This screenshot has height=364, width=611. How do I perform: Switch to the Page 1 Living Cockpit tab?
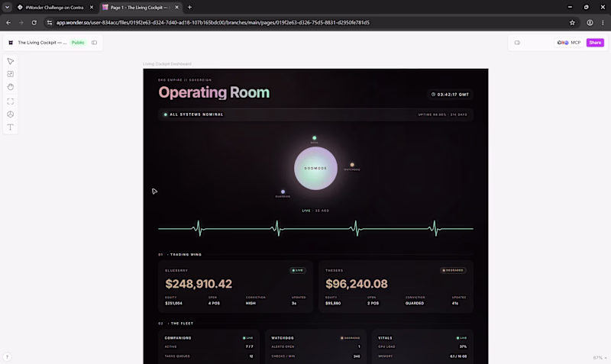(139, 8)
